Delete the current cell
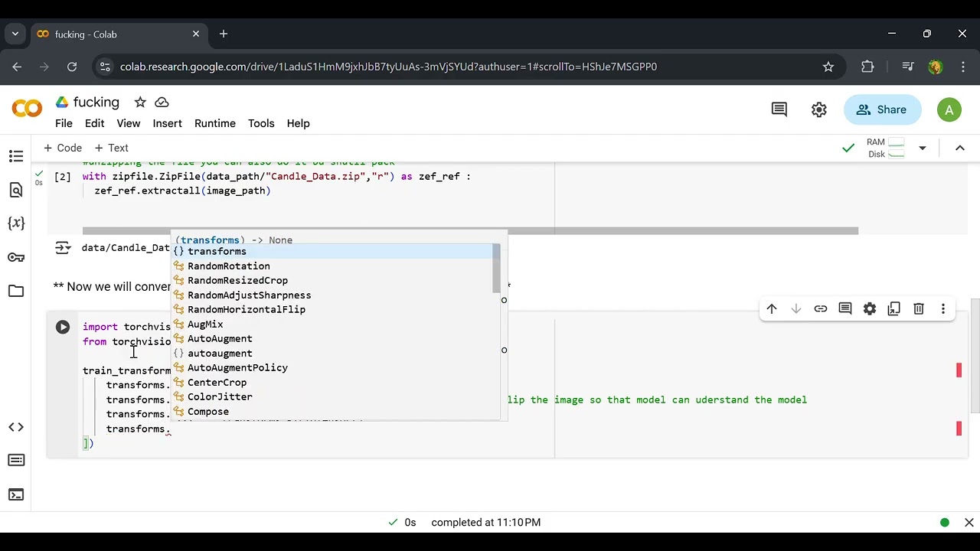 pos(919,308)
